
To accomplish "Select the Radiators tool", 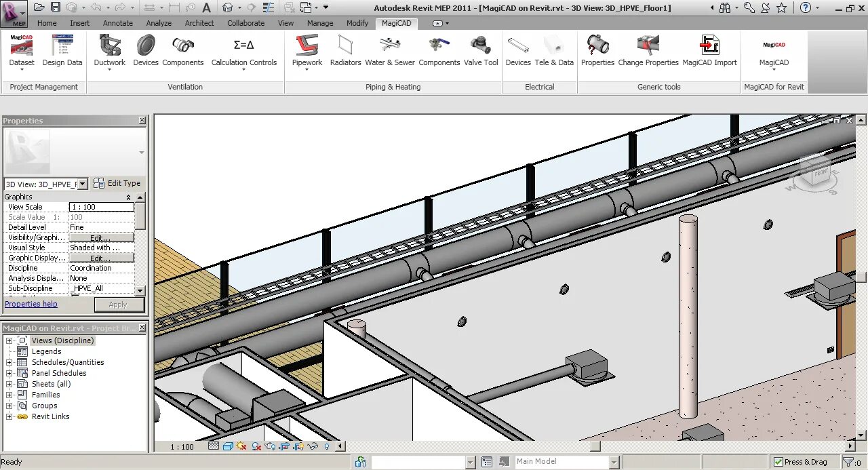I will click(346, 52).
